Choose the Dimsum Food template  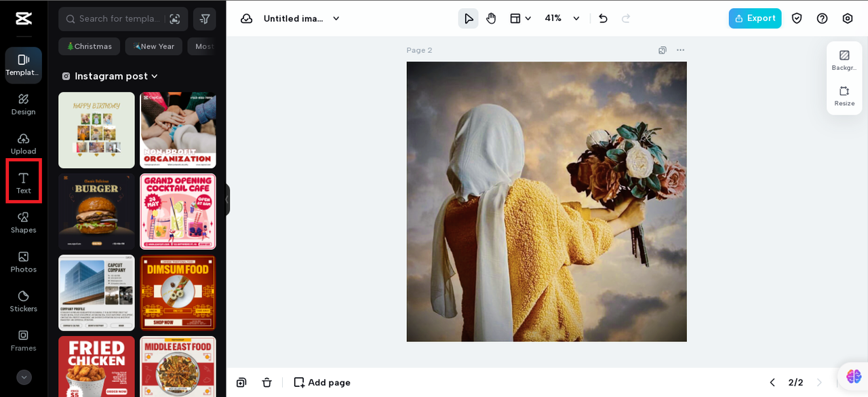click(x=178, y=292)
